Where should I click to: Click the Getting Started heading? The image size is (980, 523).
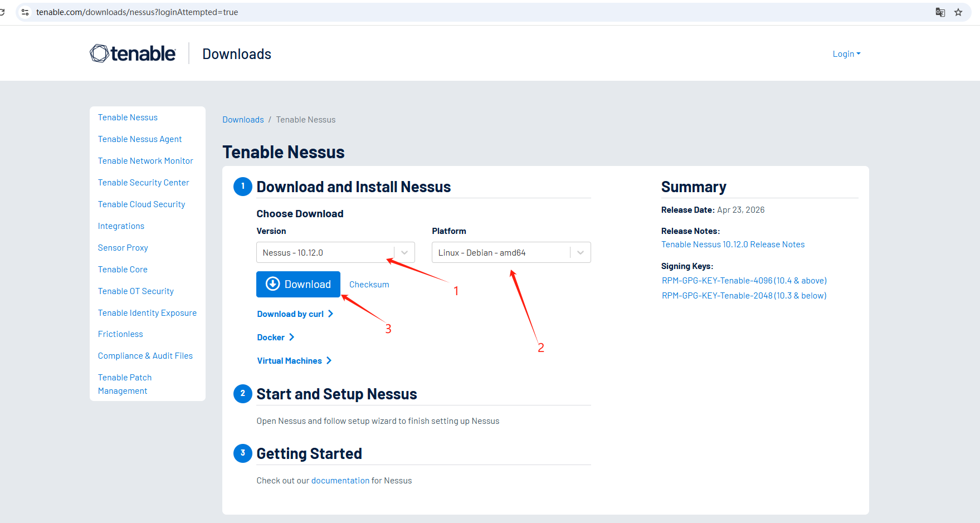(309, 454)
